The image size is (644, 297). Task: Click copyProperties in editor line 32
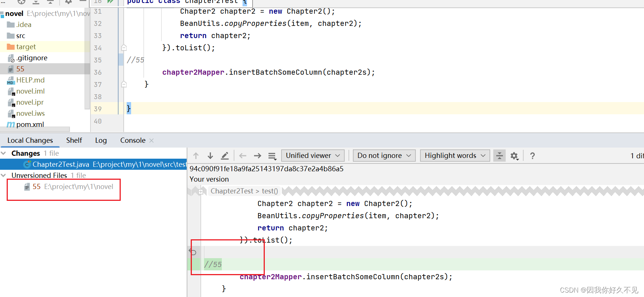256,23
